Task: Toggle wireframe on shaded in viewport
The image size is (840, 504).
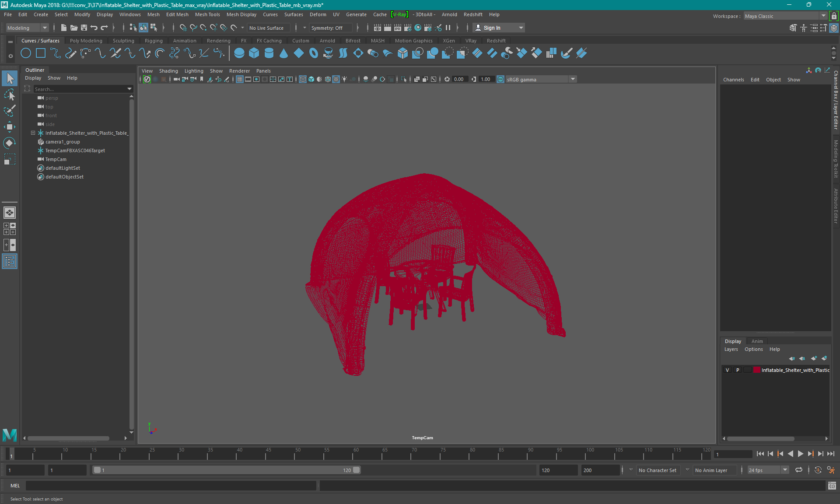Action: coord(328,79)
